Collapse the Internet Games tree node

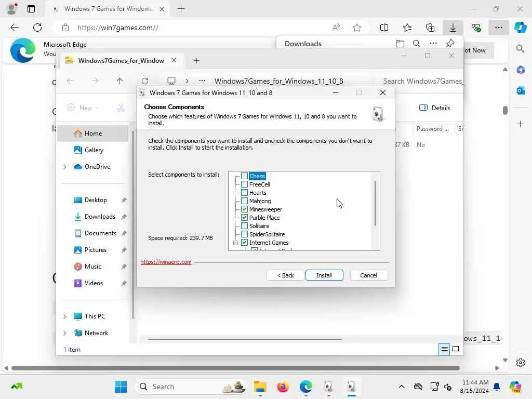coord(235,243)
